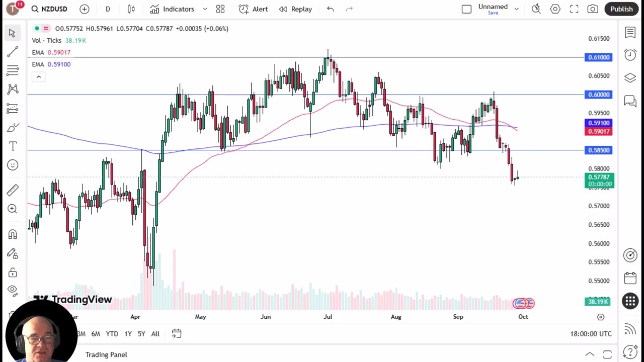Open the Alerts clock panel icon
Screen dimensions: 644x362
point(630,55)
